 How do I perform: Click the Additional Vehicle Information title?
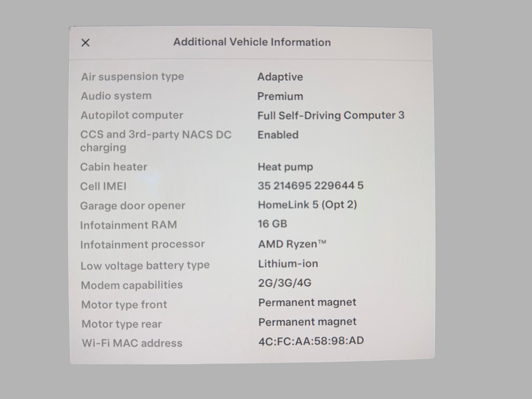pyautogui.click(x=252, y=42)
